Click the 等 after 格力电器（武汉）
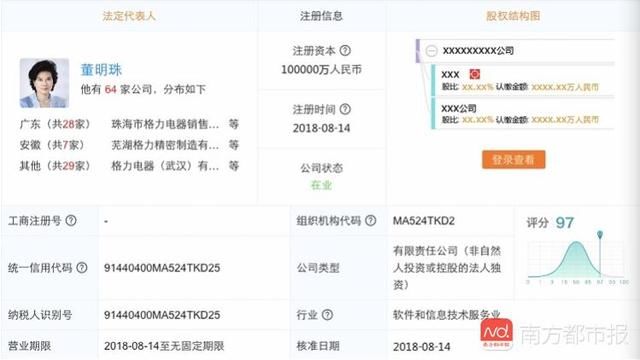Image resolution: width=640 pixels, height=360 pixels. tap(233, 166)
